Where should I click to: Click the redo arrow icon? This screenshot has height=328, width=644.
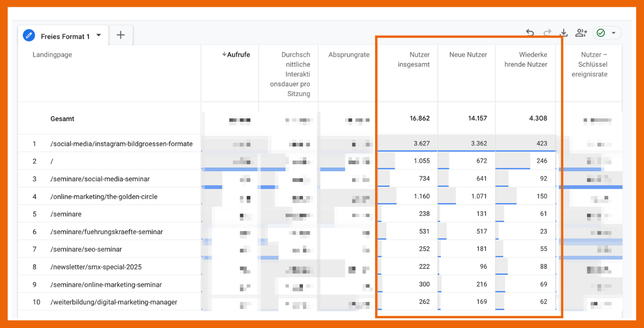(547, 33)
